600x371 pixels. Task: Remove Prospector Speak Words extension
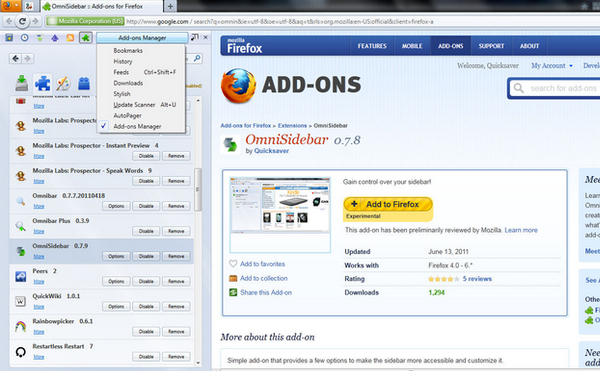[x=176, y=181]
